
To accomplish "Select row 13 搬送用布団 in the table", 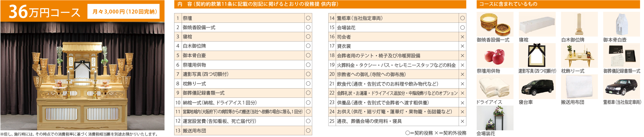I will click(x=243, y=131).
